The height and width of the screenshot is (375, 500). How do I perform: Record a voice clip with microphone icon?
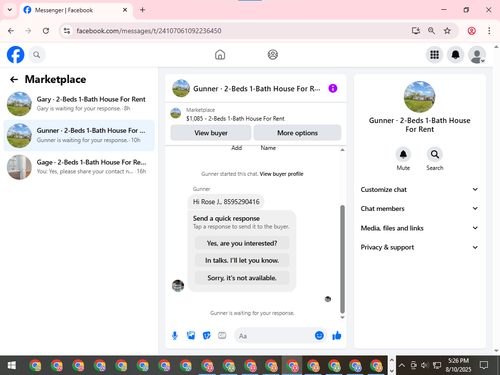(x=175, y=336)
